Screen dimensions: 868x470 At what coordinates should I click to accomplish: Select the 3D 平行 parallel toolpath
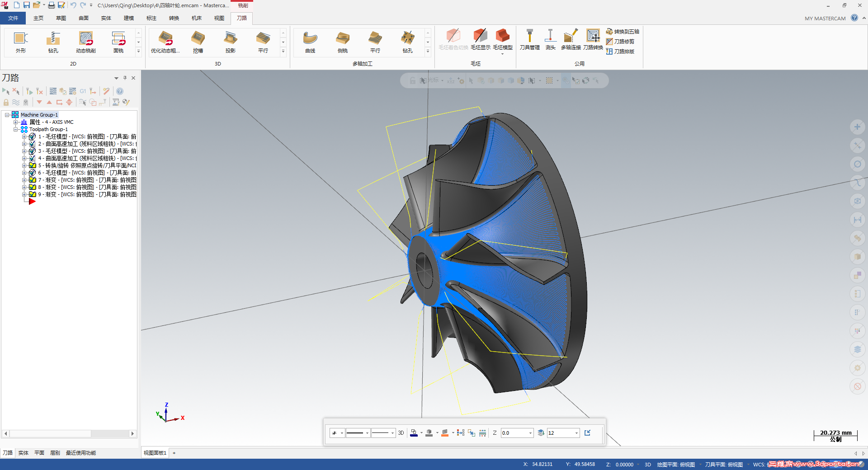263,42
